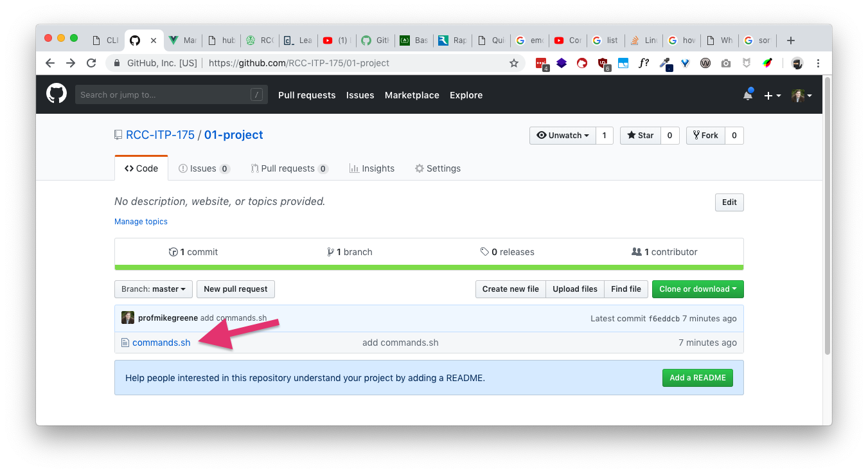The width and height of the screenshot is (868, 473).
Task: Click the camera screenshot extension icon
Action: pyautogui.click(x=726, y=63)
